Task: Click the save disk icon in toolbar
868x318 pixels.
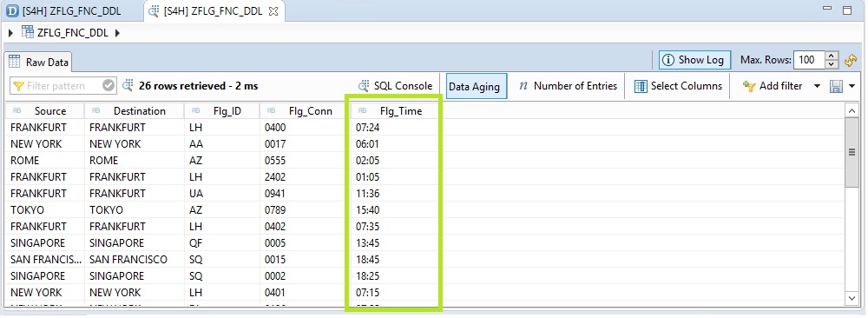Action: 836,86
